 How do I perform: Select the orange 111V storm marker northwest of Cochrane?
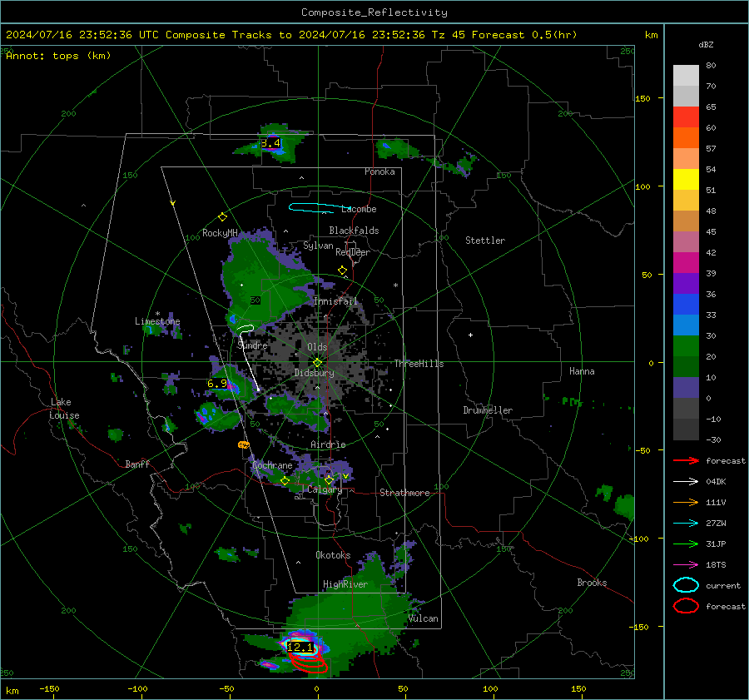(244, 444)
